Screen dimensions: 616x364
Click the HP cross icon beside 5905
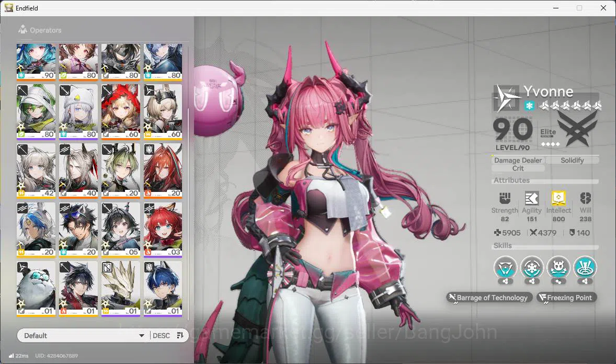click(497, 233)
